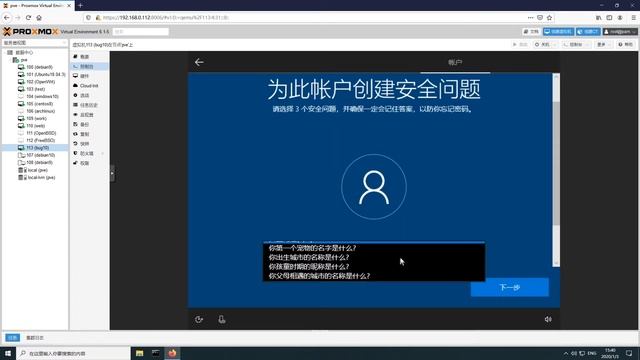Image resolution: width=640 pixels, height=360 pixels.
Task: Open the Replication (复制) side menu item
Action: (x=84, y=134)
